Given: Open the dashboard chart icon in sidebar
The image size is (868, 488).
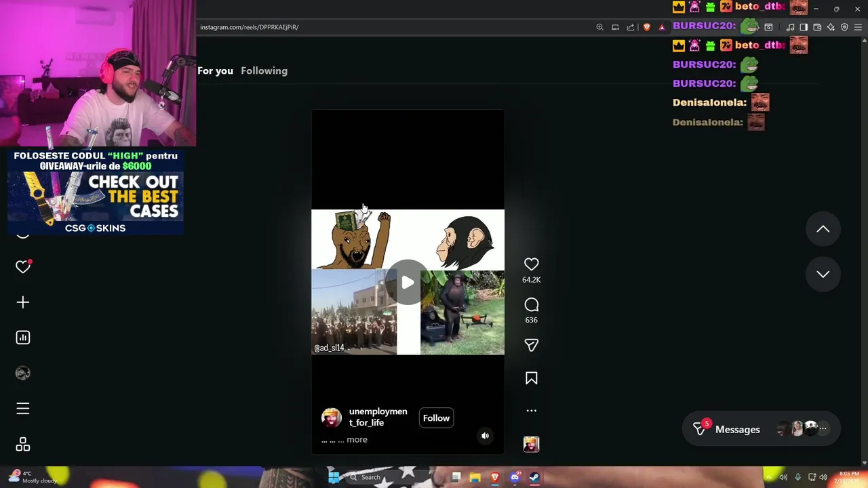Looking at the screenshot, I should click(x=23, y=338).
